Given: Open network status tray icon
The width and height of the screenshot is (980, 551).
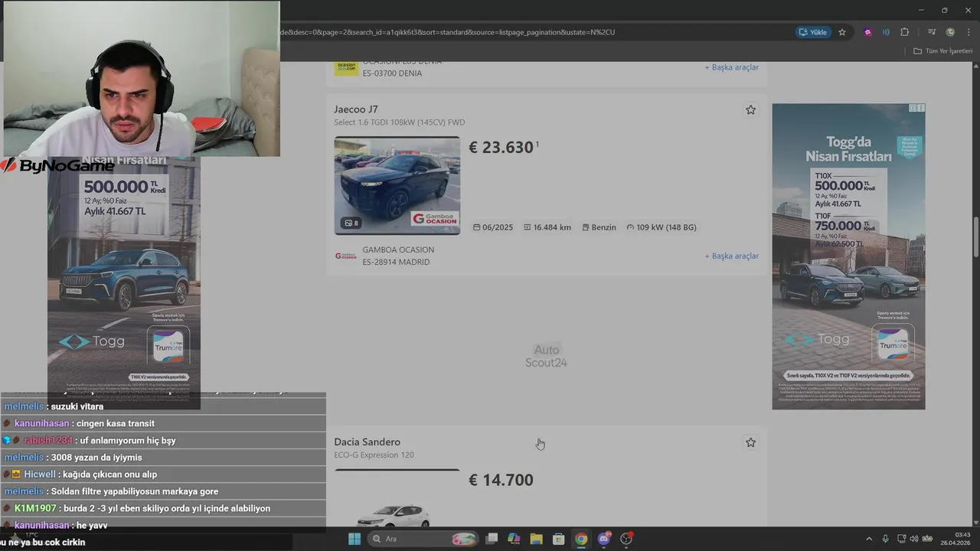Looking at the screenshot, I should (901, 539).
